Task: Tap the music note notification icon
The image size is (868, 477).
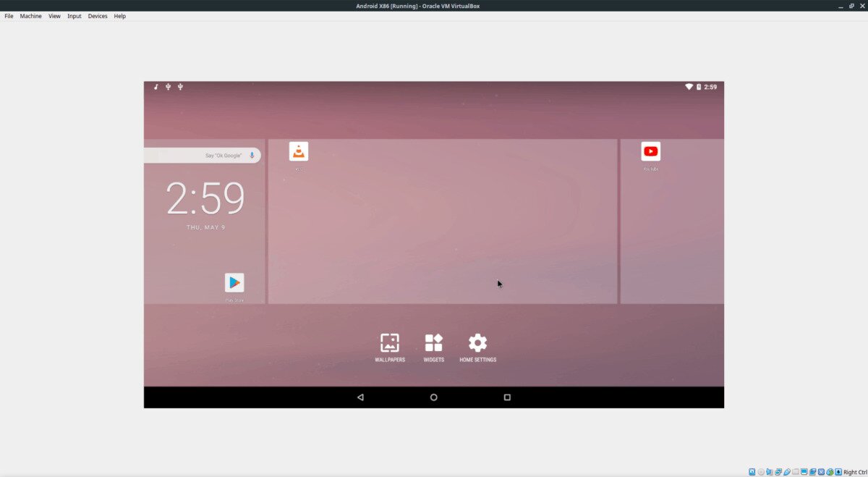Action: 156,87
